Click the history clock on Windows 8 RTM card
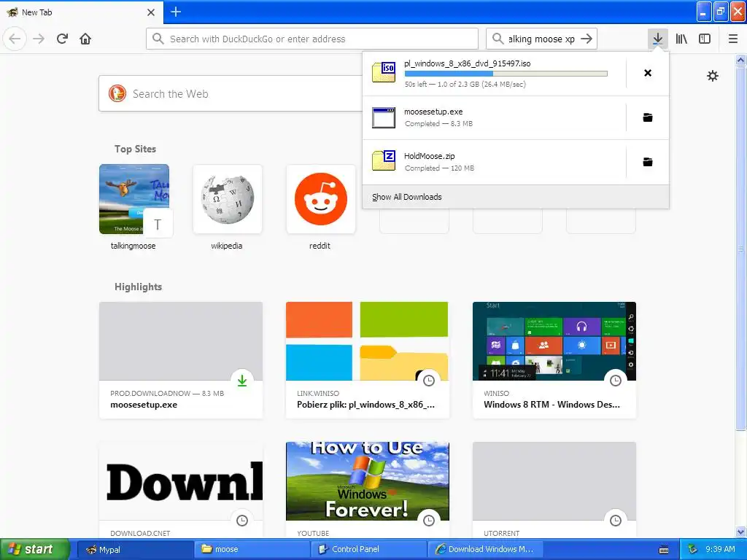The height and width of the screenshot is (560, 747). pyautogui.click(x=616, y=381)
